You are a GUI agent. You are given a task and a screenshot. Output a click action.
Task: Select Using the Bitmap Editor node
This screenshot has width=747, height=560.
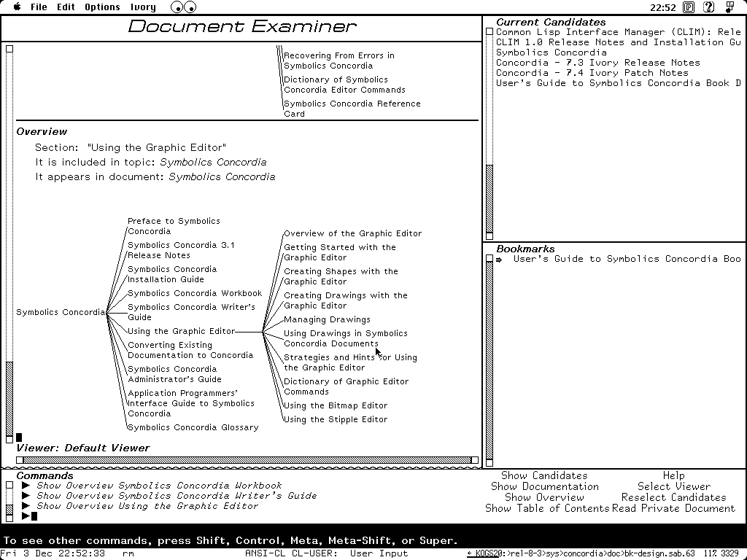pyautogui.click(x=336, y=405)
